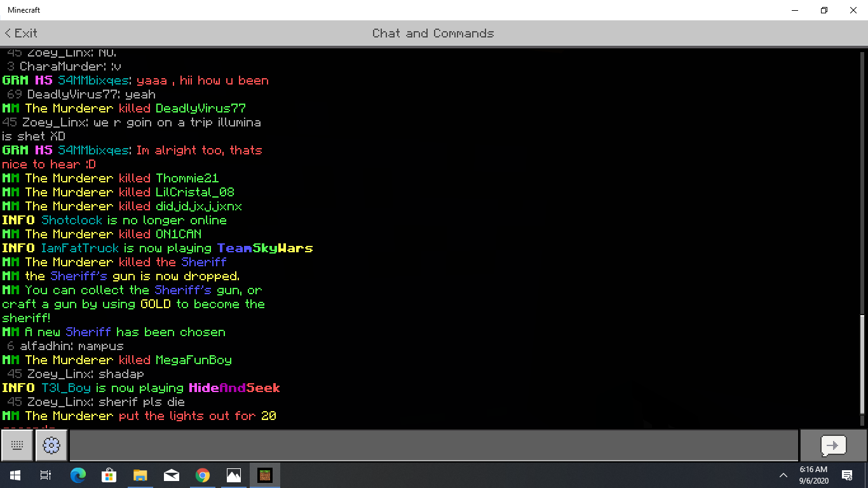Open File Explorer from the taskbar
Image resolution: width=868 pixels, height=488 pixels.
click(140, 475)
